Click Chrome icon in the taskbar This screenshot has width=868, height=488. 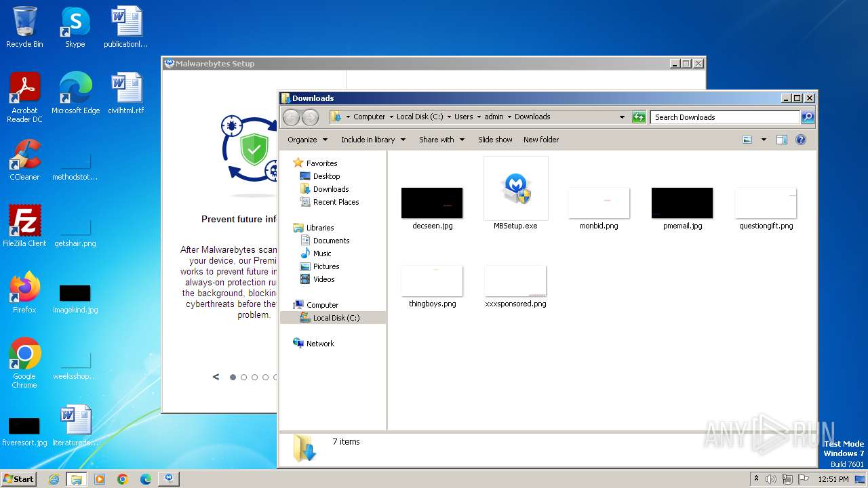point(123,479)
